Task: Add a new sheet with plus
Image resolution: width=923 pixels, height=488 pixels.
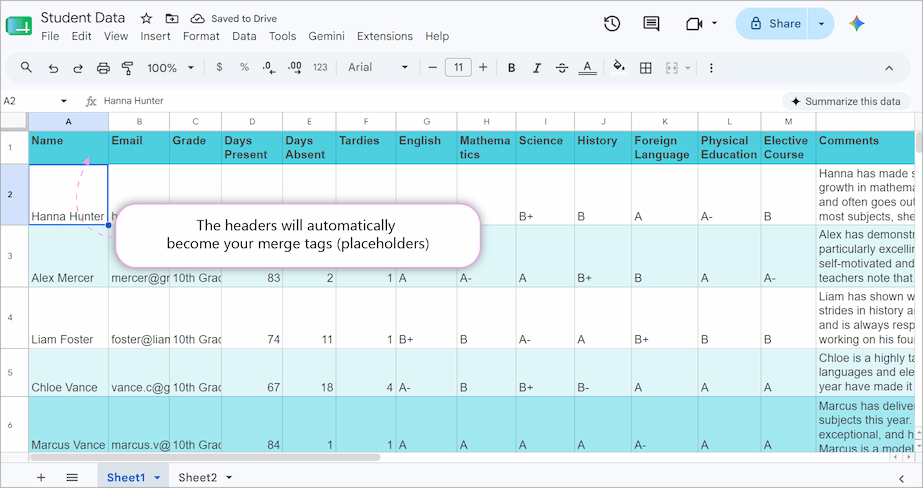Action: (41, 477)
